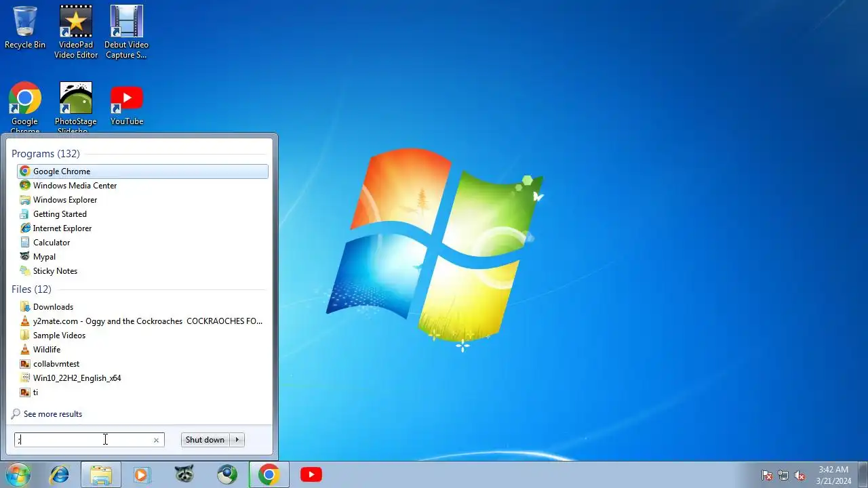
Task: Open the Sample Videos folder result
Action: pos(142,335)
